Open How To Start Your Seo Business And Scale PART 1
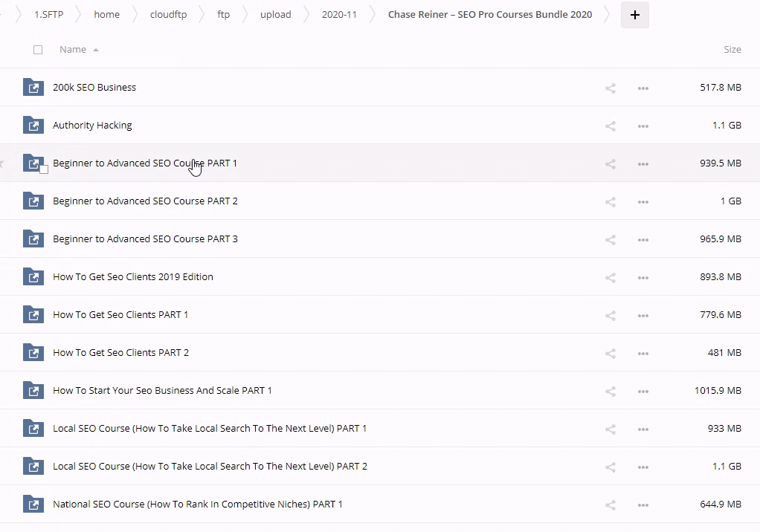Image resolution: width=760 pixels, height=532 pixels. [x=162, y=391]
